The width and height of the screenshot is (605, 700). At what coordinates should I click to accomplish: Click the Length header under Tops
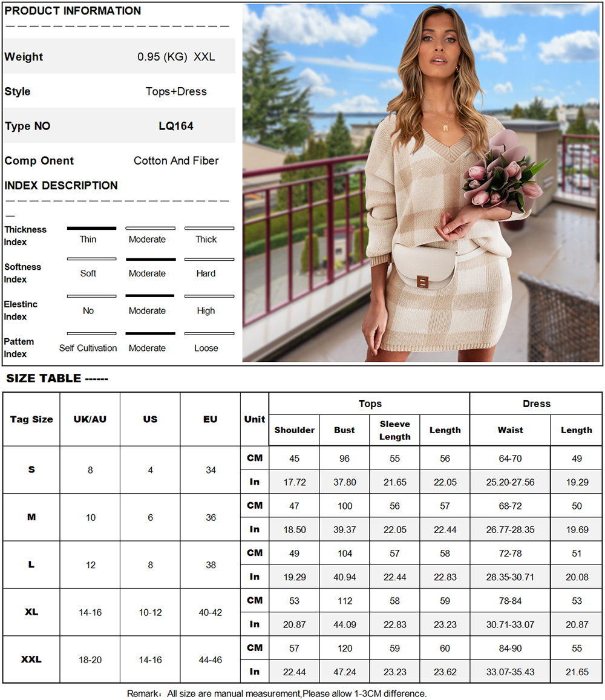click(x=445, y=430)
